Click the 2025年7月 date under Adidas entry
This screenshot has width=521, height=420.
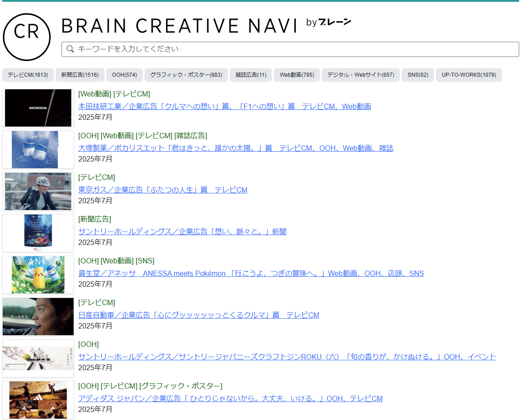(96, 409)
